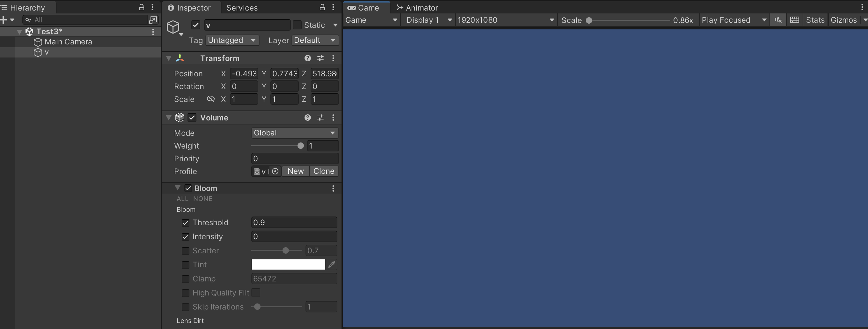868x329 pixels.
Task: Mute audio in the Game view
Action: 778,20
